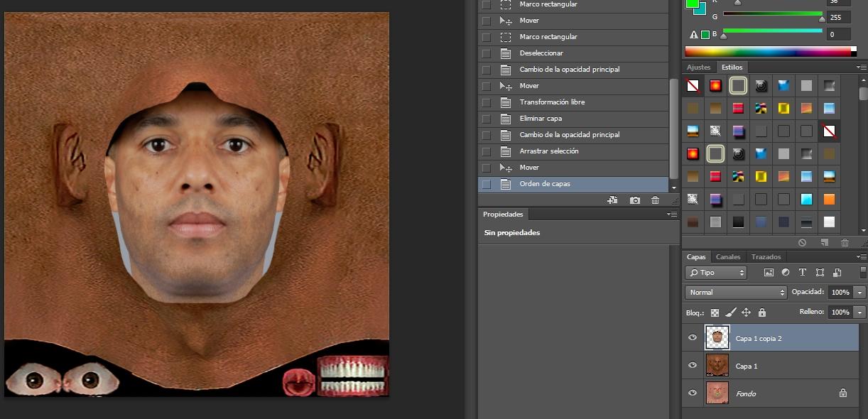868x419 pixels.
Task: Switch to the Canales tab
Action: [728, 257]
